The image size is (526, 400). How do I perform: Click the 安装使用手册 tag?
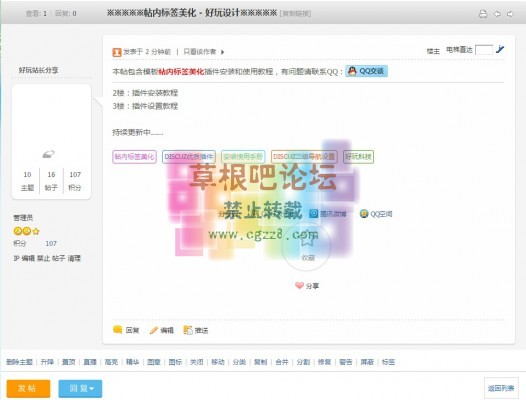pos(243,157)
